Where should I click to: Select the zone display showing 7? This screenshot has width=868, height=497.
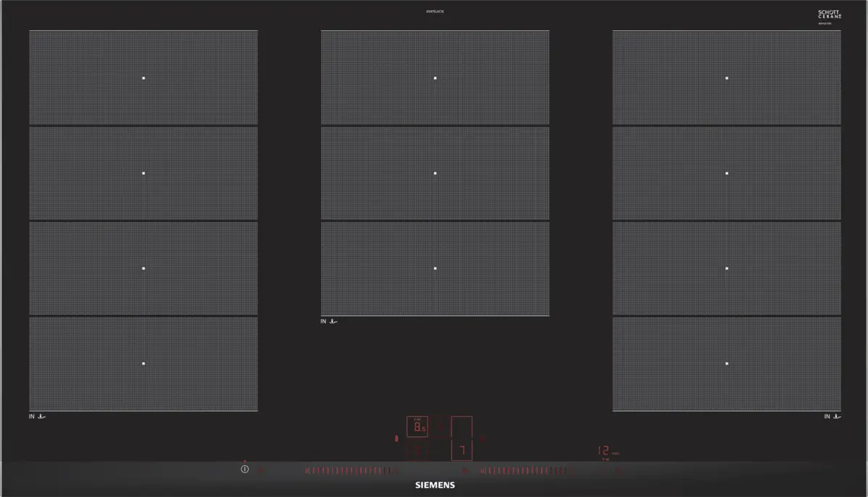click(461, 450)
